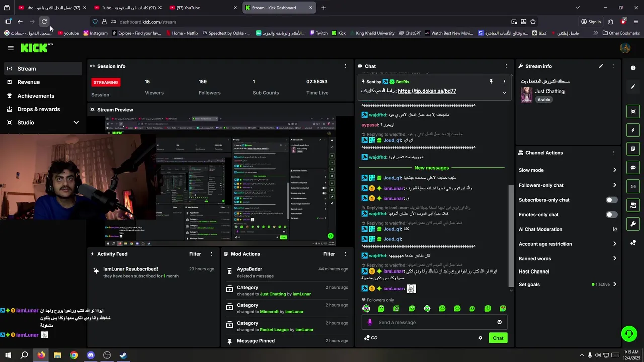The height and width of the screenshot is (362, 644).
Task: Click the green Chat send button
Action: [498, 338]
